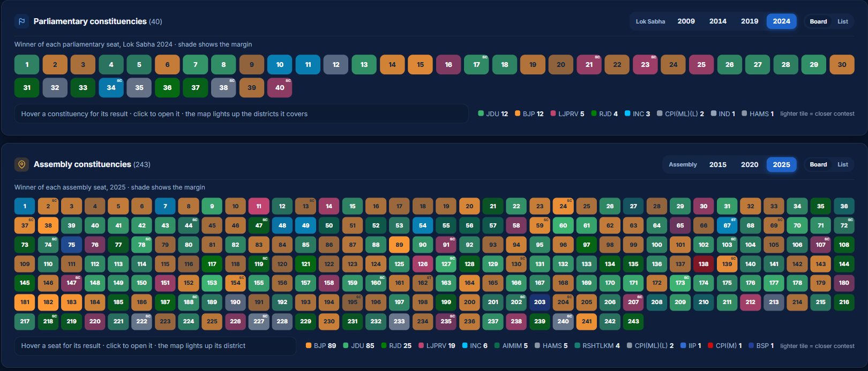Open parliamentary constituency tile 16
868x371 pixels.
tap(448, 64)
